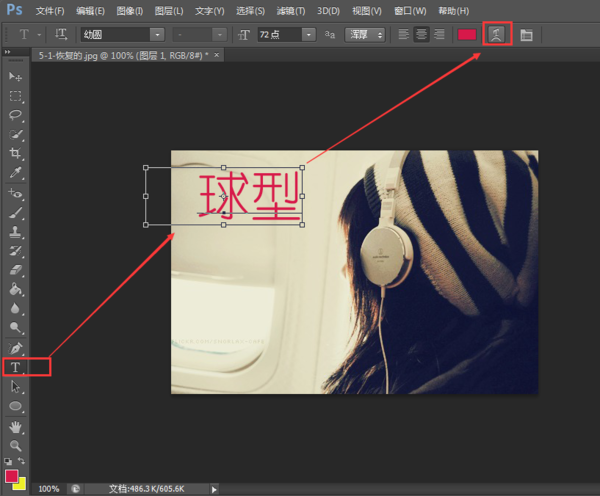Viewport: 600px width, 496px height.
Task: Click the 100% zoom level field
Action: 49,489
